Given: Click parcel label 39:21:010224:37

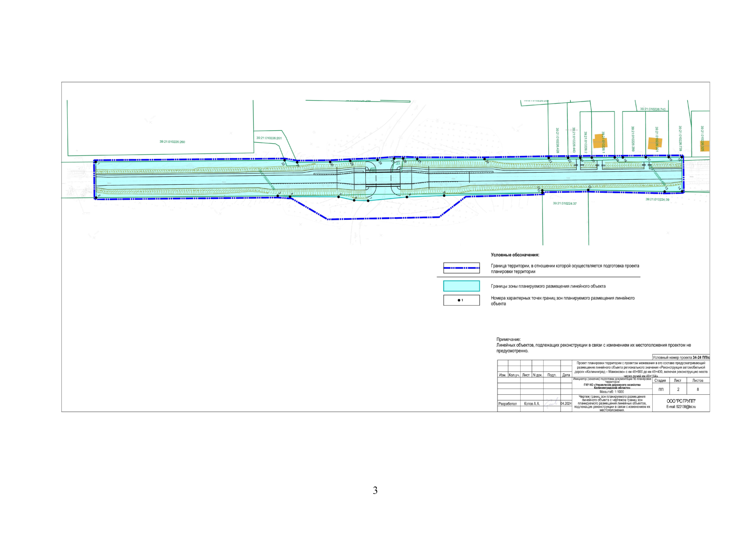Looking at the screenshot, I should (x=565, y=203).
